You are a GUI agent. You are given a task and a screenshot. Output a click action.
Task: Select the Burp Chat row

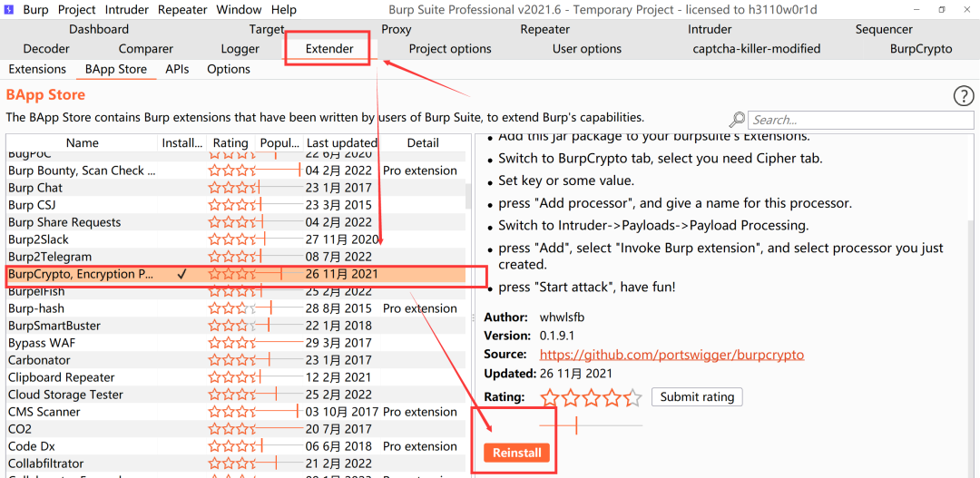pyautogui.click(x=236, y=188)
